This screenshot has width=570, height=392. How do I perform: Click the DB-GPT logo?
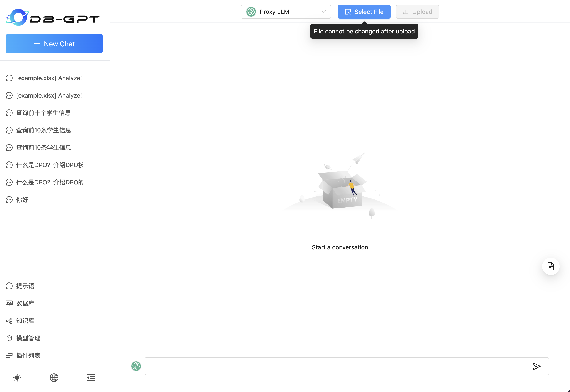[x=53, y=18]
